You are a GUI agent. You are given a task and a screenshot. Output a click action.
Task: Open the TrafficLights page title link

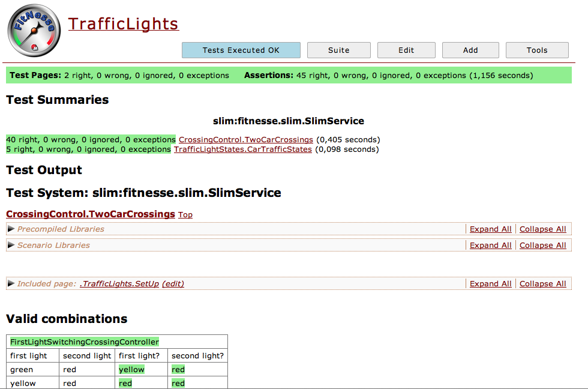[124, 23]
